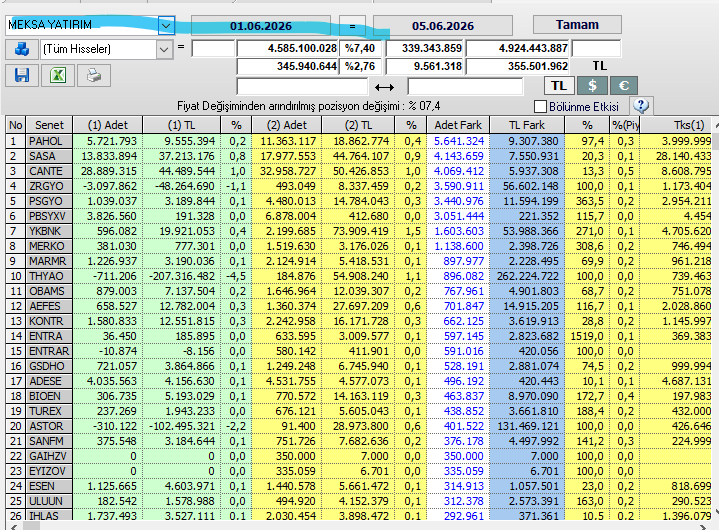Print the table using the printer icon
The width and height of the screenshot is (719, 530).
94,75
